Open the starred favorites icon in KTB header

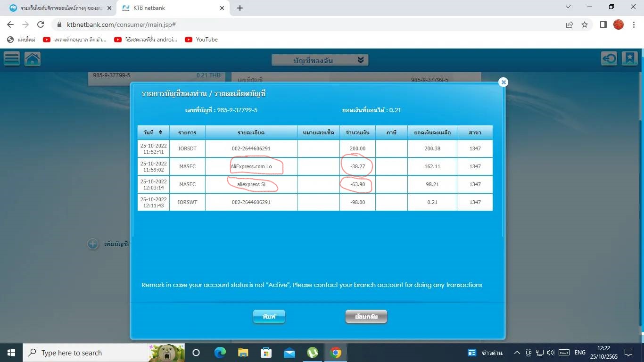(629, 58)
